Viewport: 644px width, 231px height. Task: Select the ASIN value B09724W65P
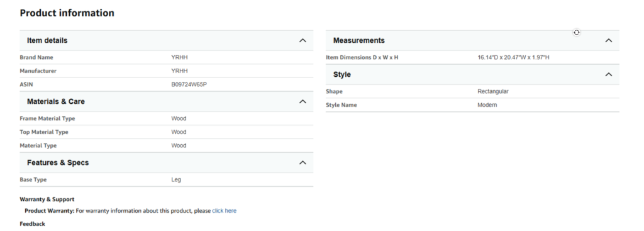pos(189,85)
